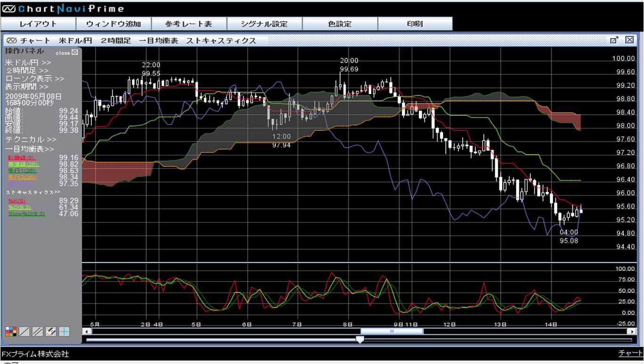Expand the 一目均衡表 settings
Image resolution: width=644 pixels, height=364 pixels.
(x=29, y=149)
